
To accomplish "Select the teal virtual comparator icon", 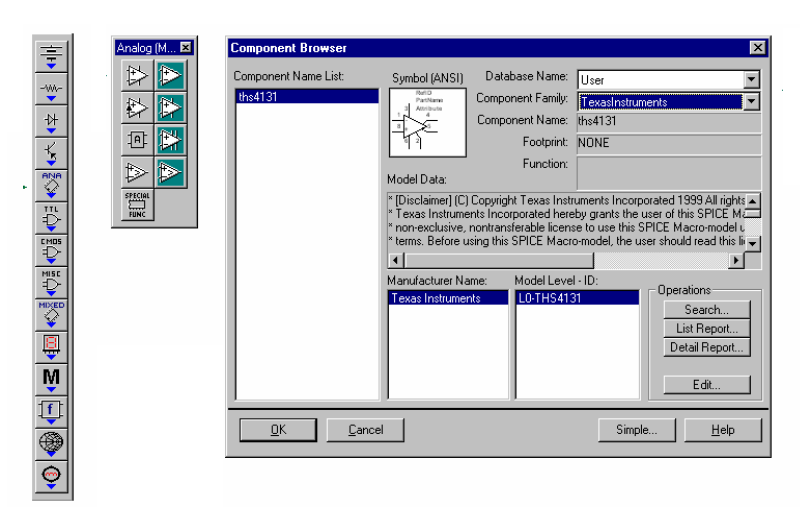I will click(170, 172).
